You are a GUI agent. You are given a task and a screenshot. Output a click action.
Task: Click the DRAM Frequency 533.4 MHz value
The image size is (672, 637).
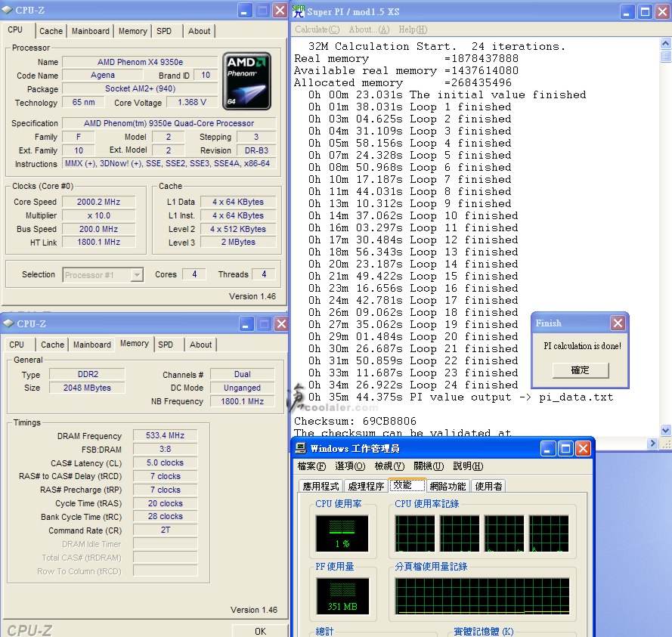[x=165, y=436]
